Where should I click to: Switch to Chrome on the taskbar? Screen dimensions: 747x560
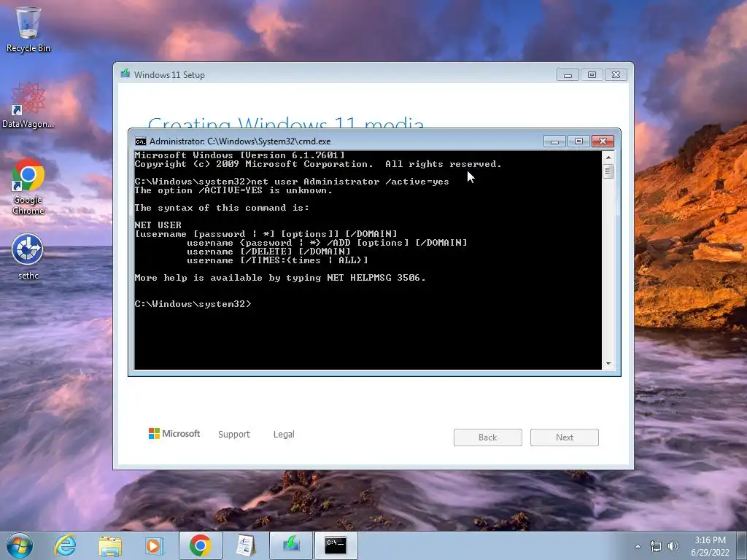point(200,545)
